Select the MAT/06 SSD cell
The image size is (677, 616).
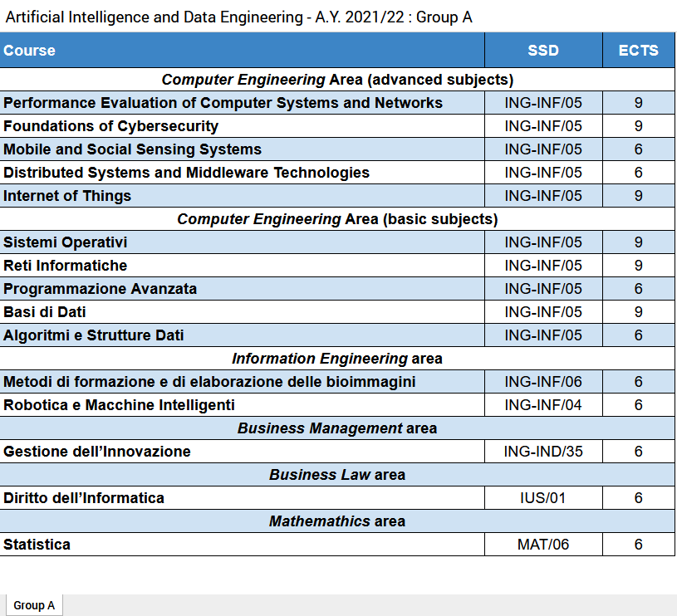[x=543, y=545]
